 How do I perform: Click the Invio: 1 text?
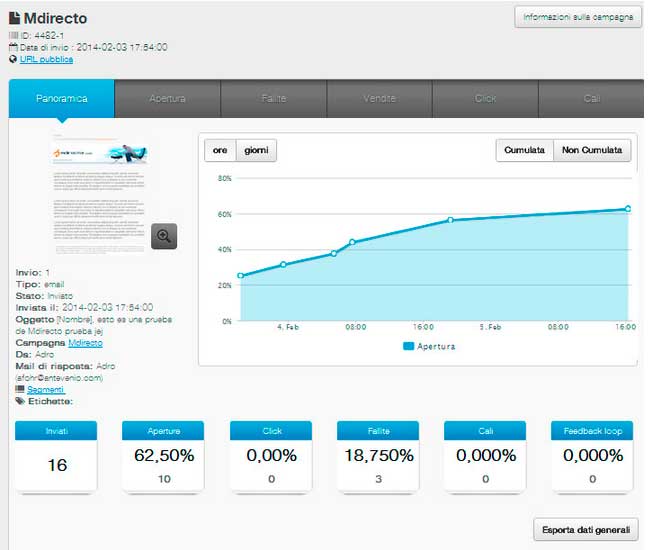point(33,273)
